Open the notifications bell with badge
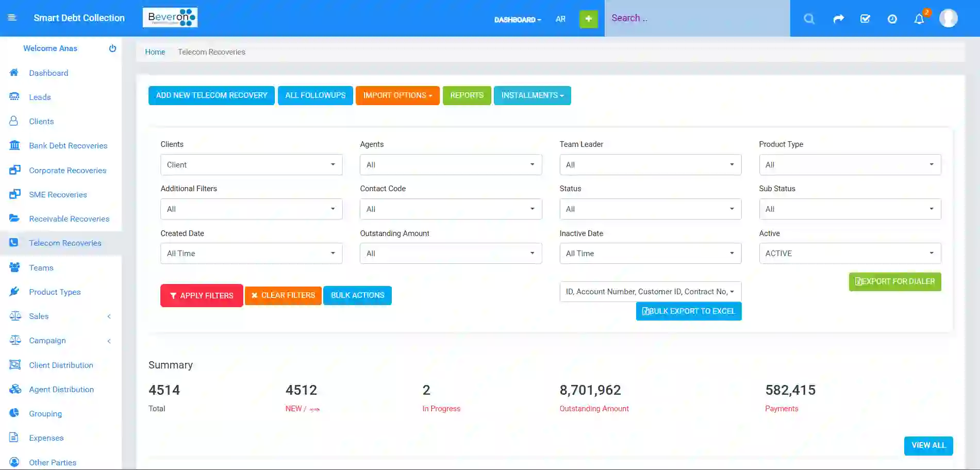The image size is (980, 470). [x=919, y=19]
